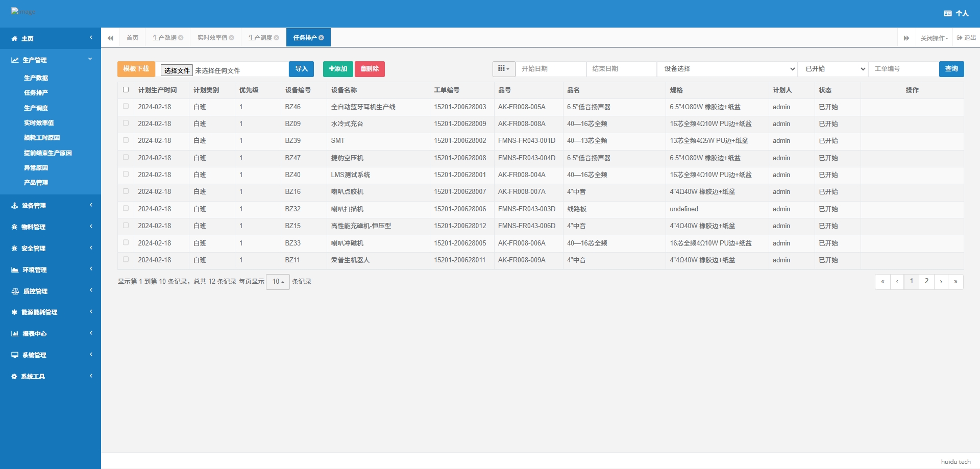Expand the 物料管理 sidebar menu
This screenshot has width=980, height=469.
(x=51, y=227)
